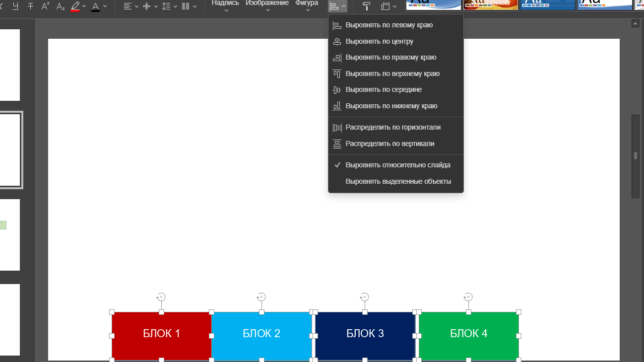Image resolution: width=644 pixels, height=362 pixels.
Task: Open the slide thumbnail with green shape
Action: point(10,234)
